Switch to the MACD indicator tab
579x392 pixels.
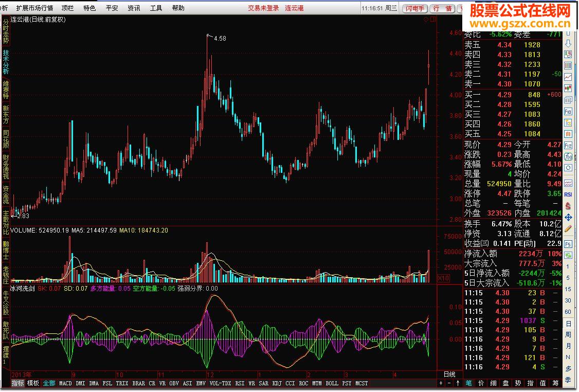pos(66,383)
